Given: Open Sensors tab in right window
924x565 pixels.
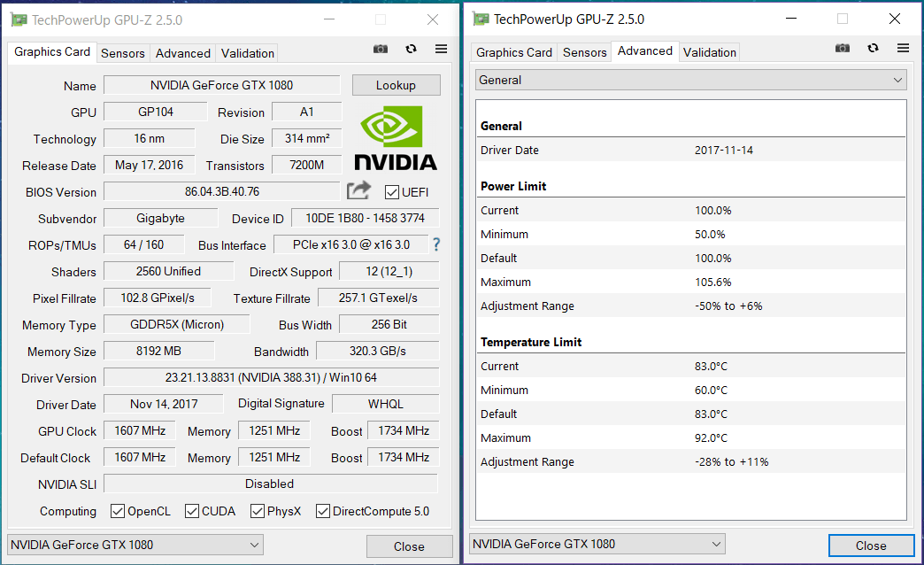Looking at the screenshot, I should (584, 52).
